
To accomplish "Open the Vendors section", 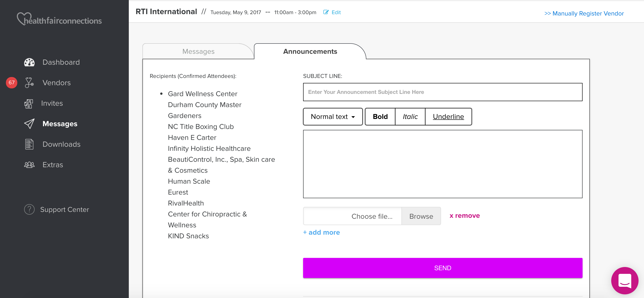I will pos(56,83).
